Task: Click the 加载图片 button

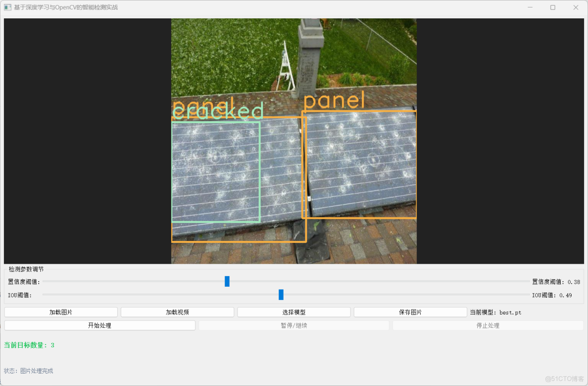Action: pyautogui.click(x=61, y=312)
